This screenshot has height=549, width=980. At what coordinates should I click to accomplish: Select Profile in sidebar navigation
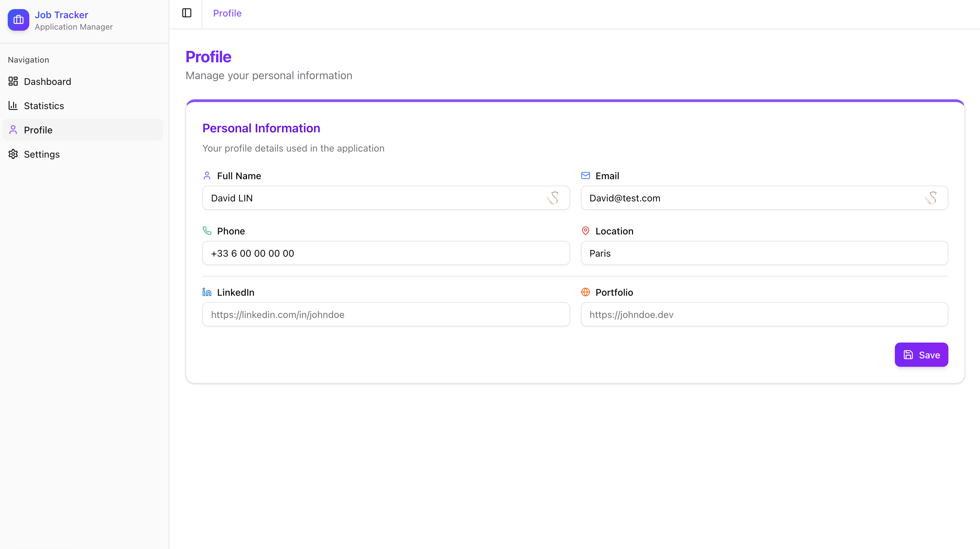38,130
